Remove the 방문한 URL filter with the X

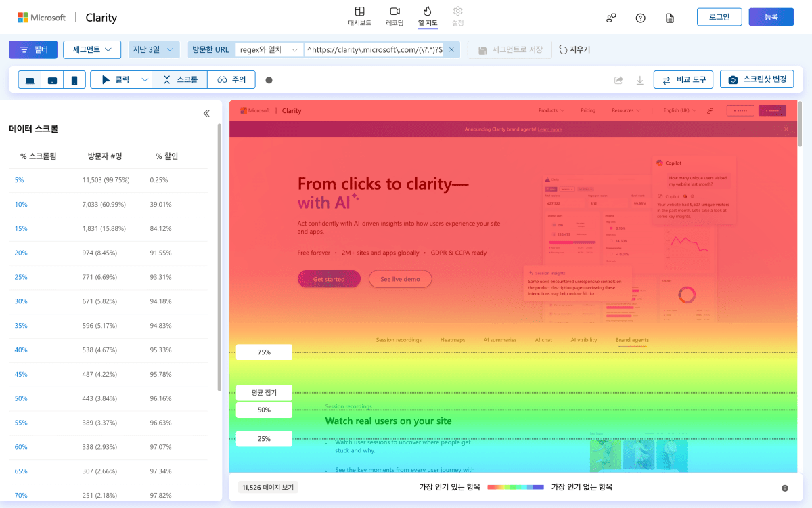click(453, 49)
